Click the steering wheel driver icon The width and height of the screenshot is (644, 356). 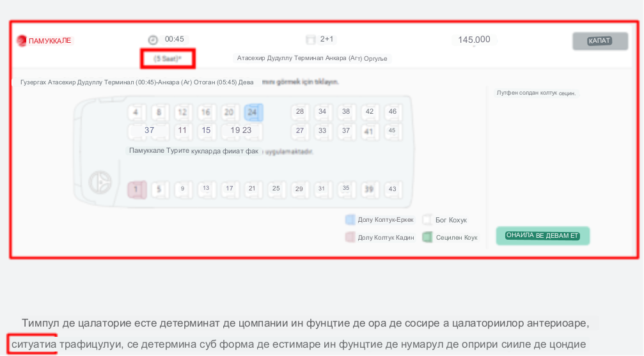pos(100,182)
